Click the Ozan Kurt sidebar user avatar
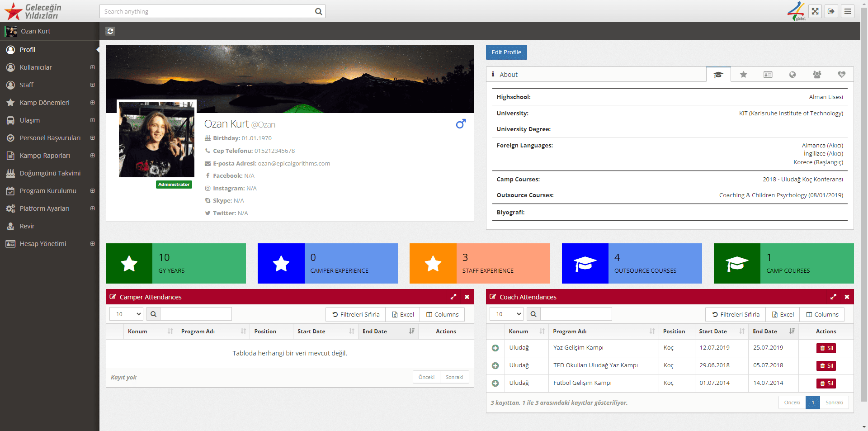This screenshot has width=868, height=431. tap(11, 31)
